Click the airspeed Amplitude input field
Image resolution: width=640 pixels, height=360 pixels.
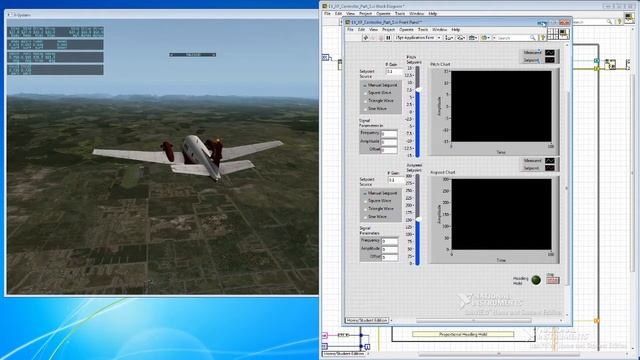[390, 249]
